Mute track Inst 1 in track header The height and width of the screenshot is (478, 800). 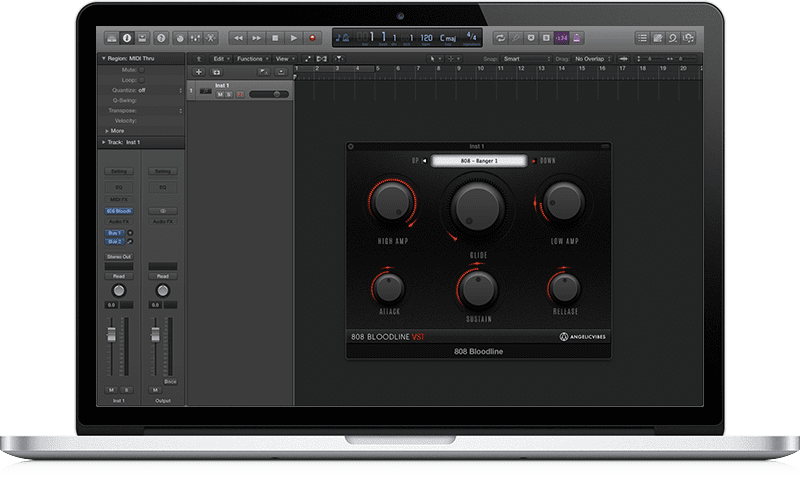(x=220, y=94)
